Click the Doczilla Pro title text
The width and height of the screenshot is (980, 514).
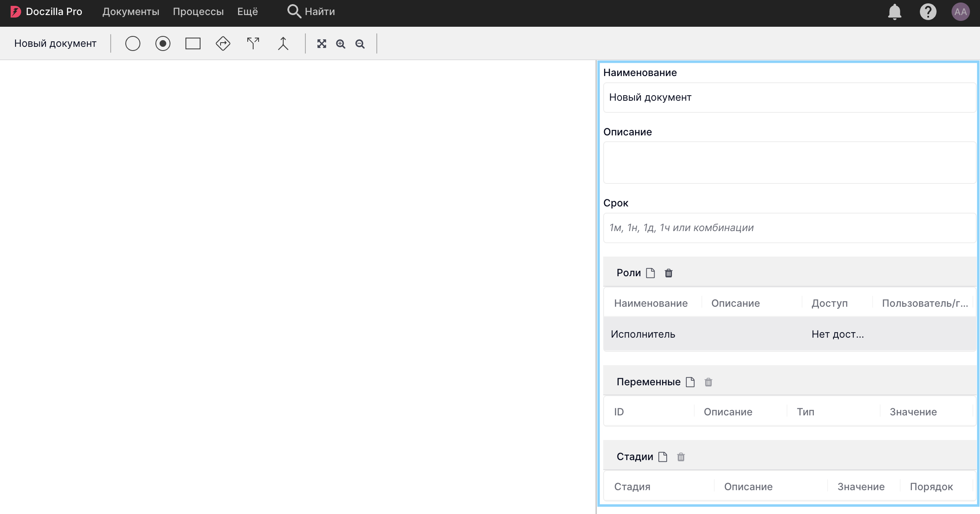54,12
